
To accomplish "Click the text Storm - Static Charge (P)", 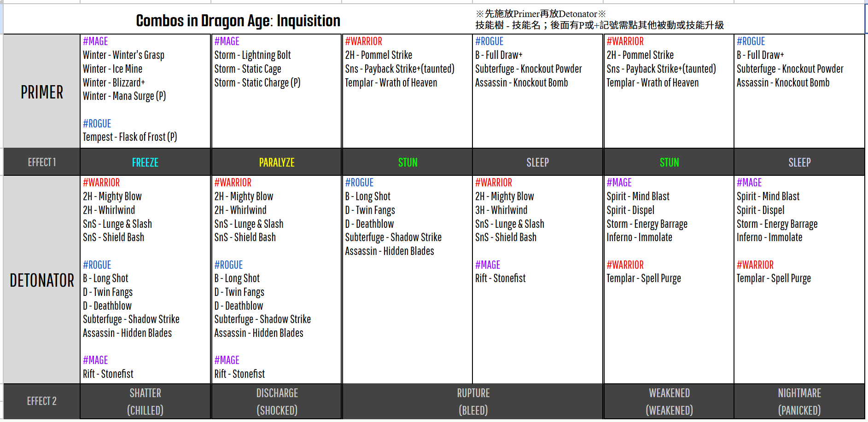I will tap(257, 83).
